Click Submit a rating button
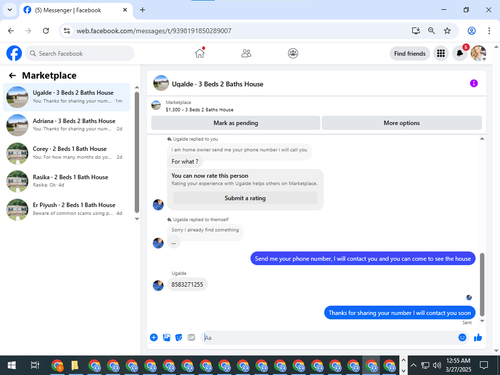The image size is (500, 375). pos(245,198)
